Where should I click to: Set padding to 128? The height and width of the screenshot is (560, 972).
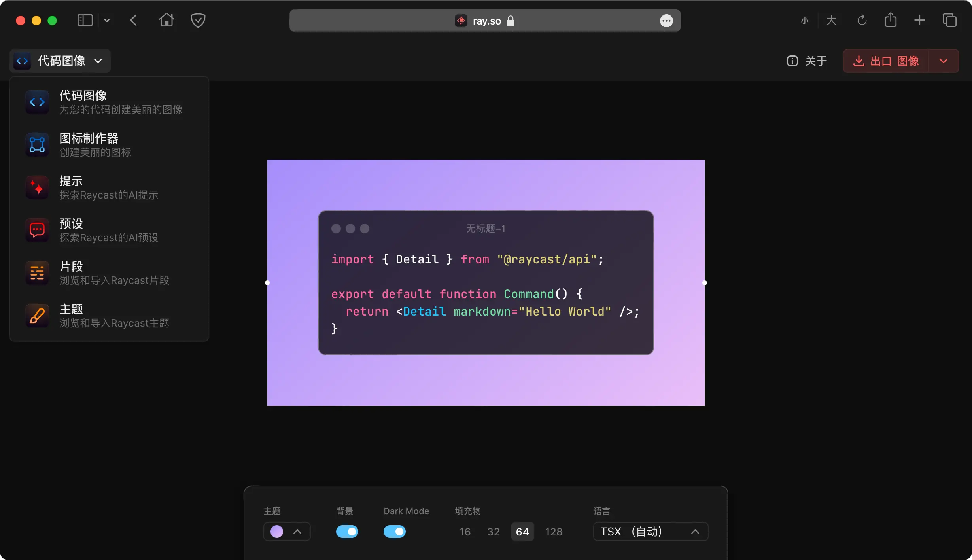click(554, 532)
